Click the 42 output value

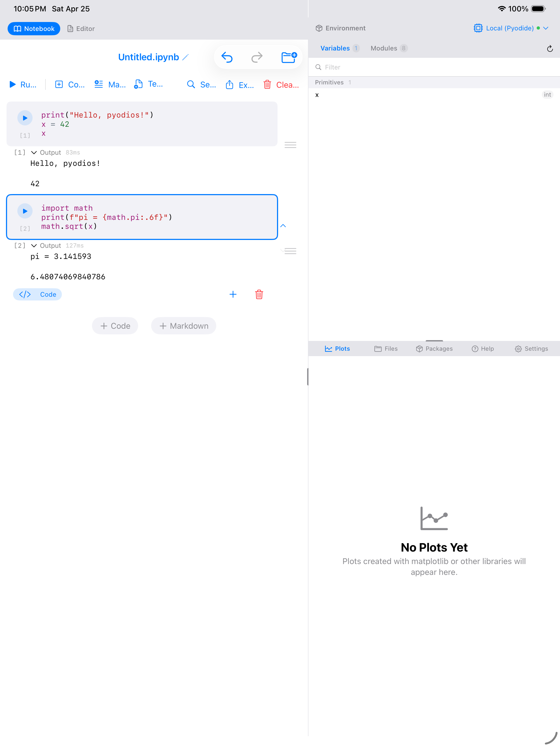[x=35, y=184]
